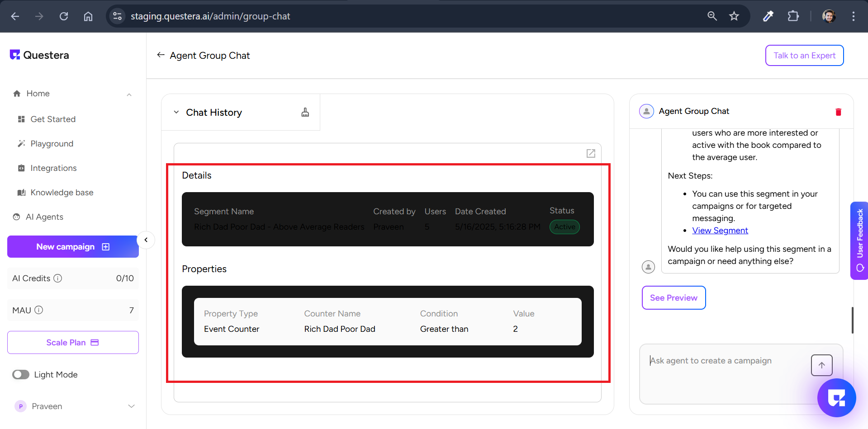Image resolution: width=868 pixels, height=429 pixels.
Task: Collapse the sidebar with the arrow button
Action: coord(146,240)
